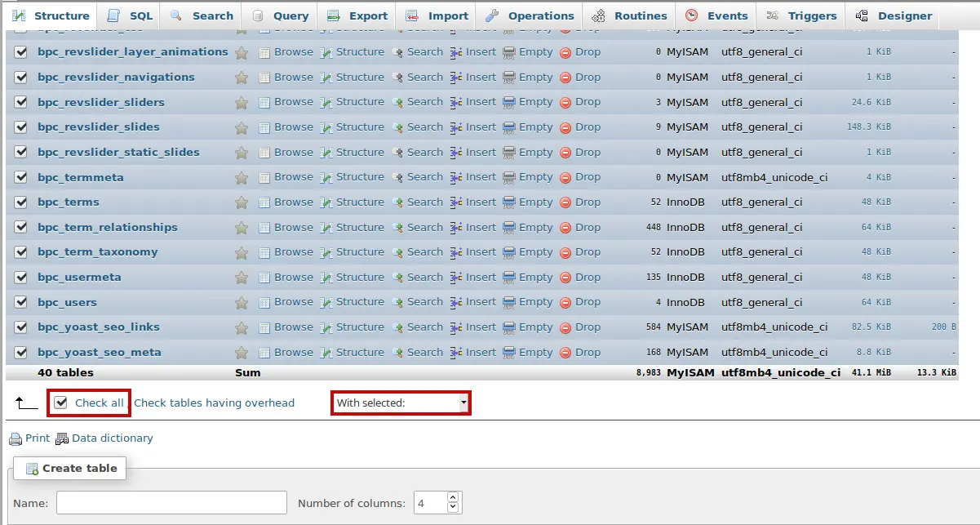
Task: Switch to the Export tab
Action: (357, 16)
